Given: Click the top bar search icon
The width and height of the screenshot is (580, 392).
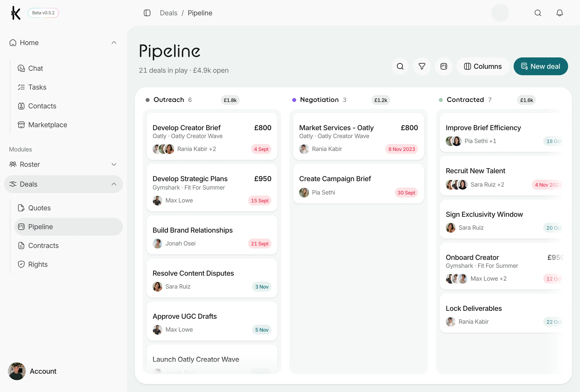Looking at the screenshot, I should point(538,13).
